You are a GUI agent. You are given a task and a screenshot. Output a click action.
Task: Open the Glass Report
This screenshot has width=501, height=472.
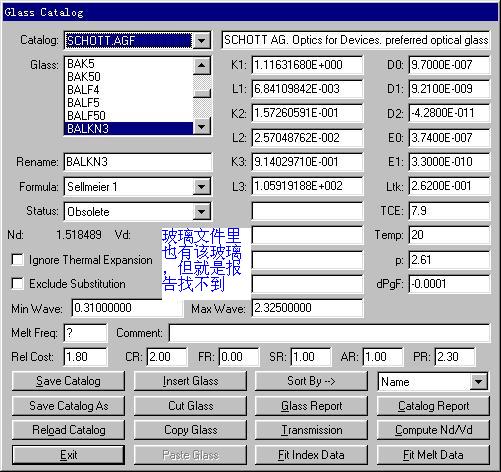tap(311, 406)
